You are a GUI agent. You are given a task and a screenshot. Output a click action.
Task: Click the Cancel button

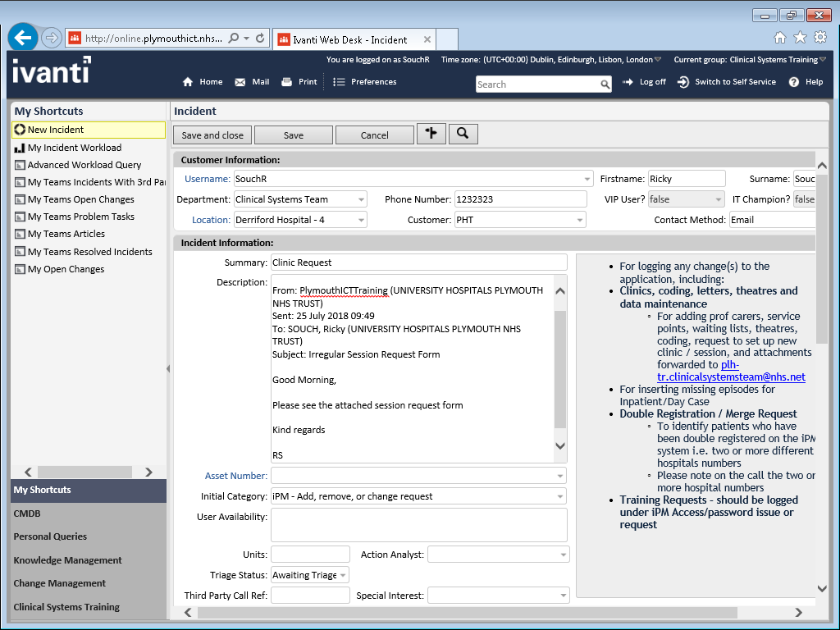[374, 135]
